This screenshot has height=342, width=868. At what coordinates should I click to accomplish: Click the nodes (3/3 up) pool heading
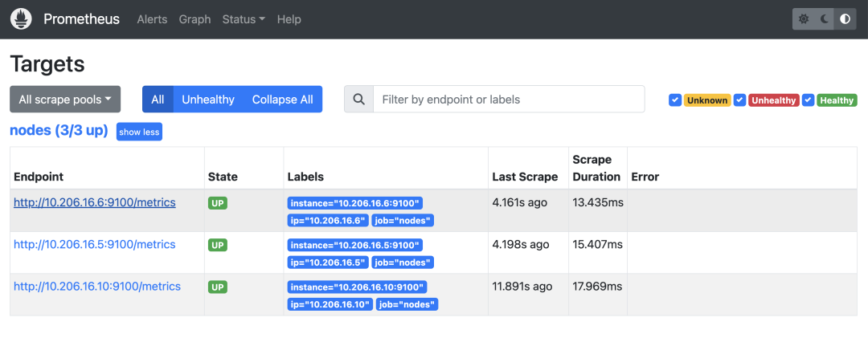[x=59, y=130]
